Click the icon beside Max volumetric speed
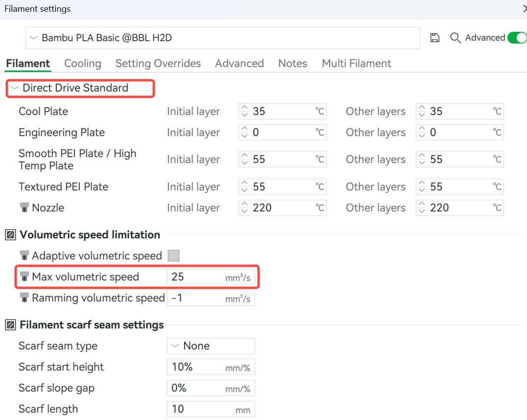Viewport: 527px width, 420px height. pos(24,277)
